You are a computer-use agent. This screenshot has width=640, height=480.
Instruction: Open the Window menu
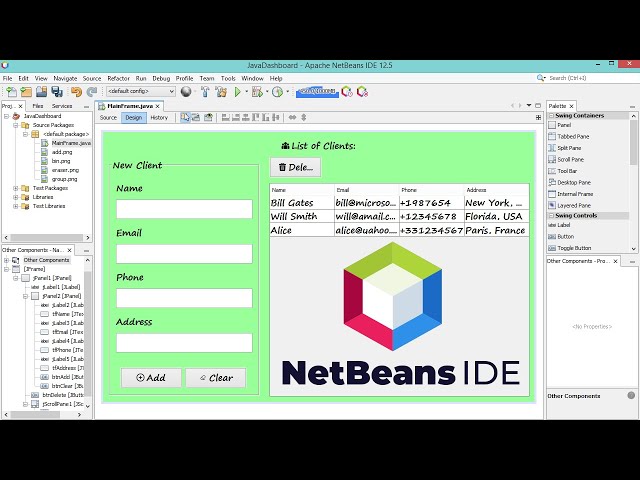click(252, 78)
